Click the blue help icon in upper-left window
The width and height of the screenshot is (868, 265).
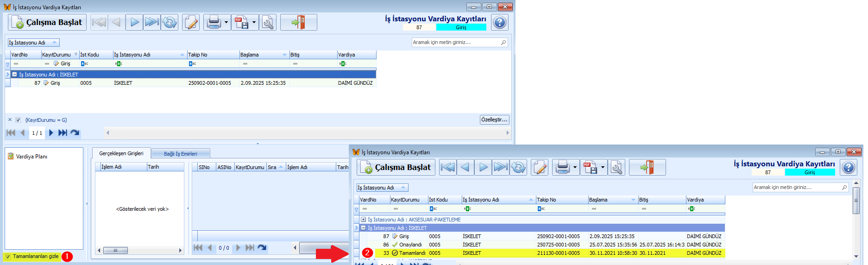[x=500, y=22]
